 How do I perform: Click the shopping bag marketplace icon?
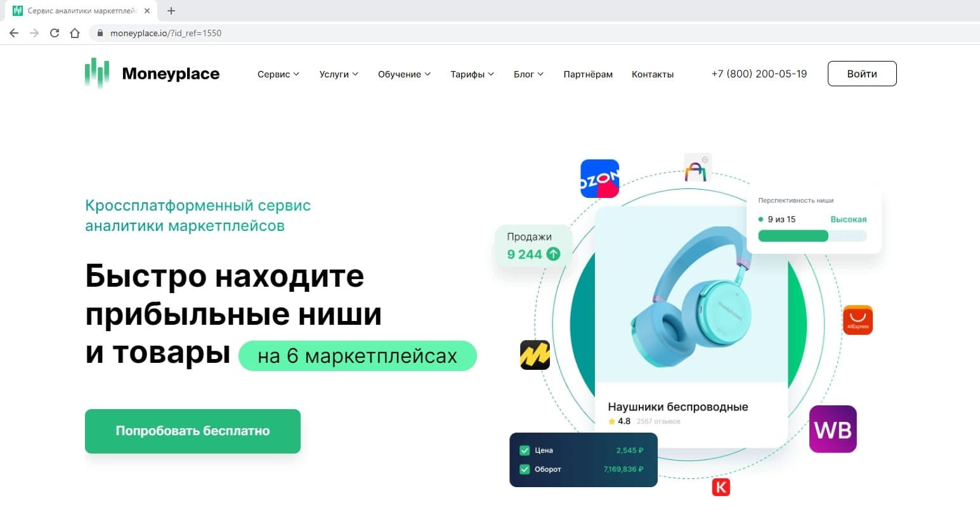coord(696,168)
